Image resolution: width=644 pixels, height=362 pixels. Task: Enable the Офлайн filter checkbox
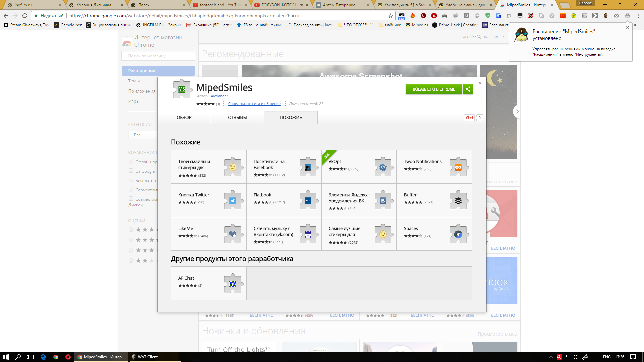(x=131, y=161)
